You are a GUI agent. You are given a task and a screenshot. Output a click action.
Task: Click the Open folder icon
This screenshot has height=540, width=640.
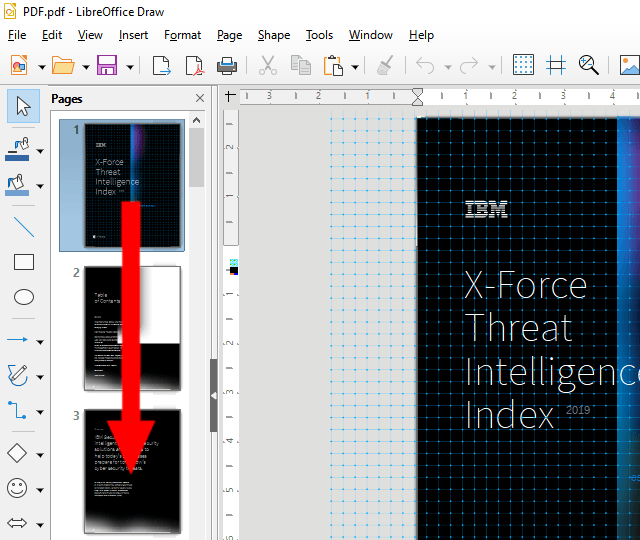click(63, 65)
